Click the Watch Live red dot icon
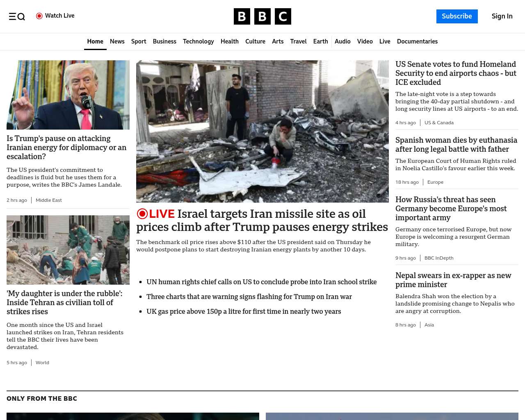525x420 pixels. point(39,16)
